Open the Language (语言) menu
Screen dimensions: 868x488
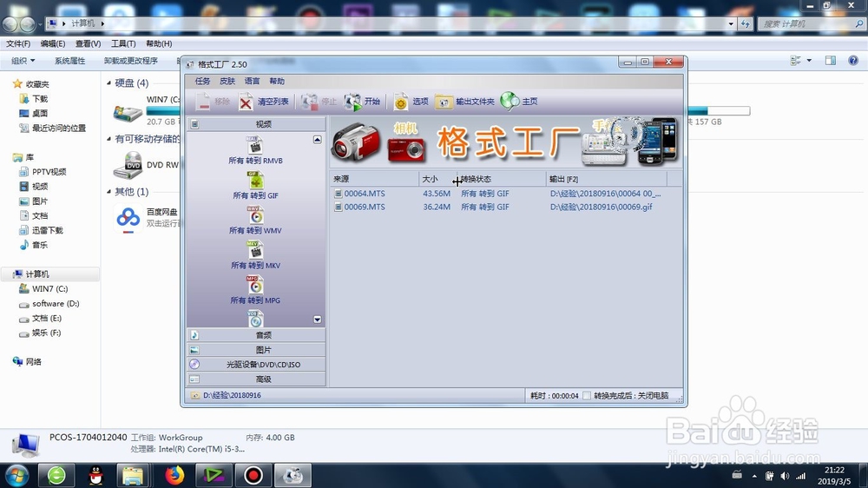click(252, 82)
